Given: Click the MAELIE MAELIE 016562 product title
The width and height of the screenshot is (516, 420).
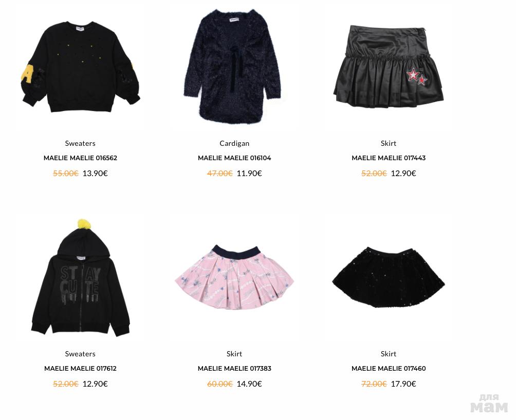Looking at the screenshot, I should coord(80,158).
